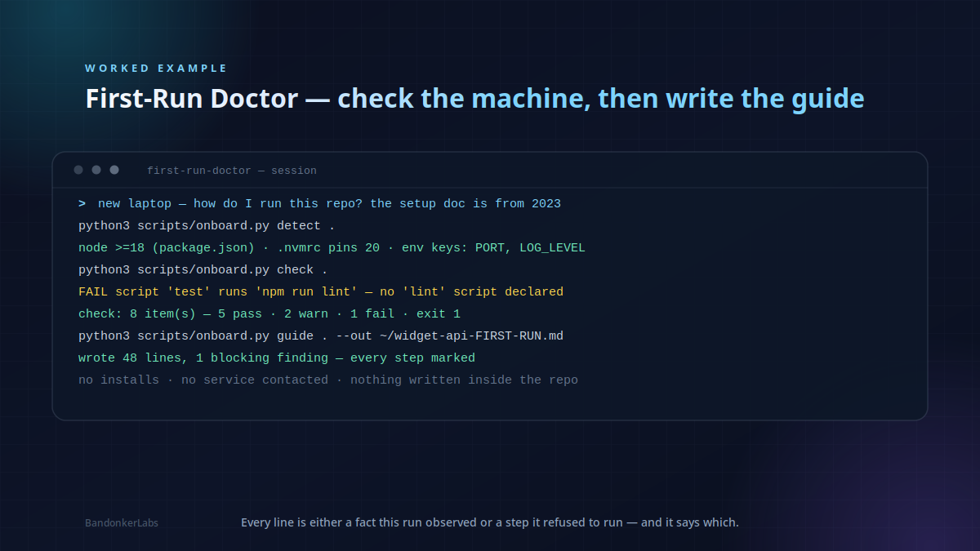Click the third window dot in the terminal header
This screenshot has width=980, height=551.
(x=114, y=170)
